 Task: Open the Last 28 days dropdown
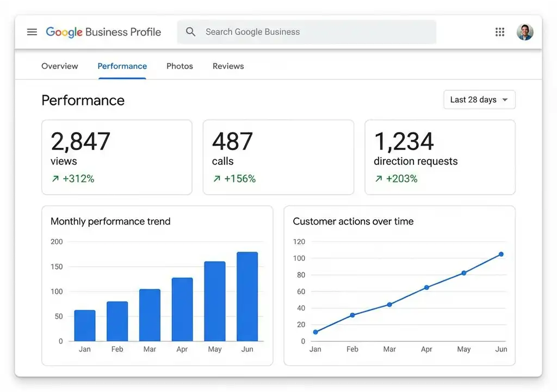click(479, 100)
